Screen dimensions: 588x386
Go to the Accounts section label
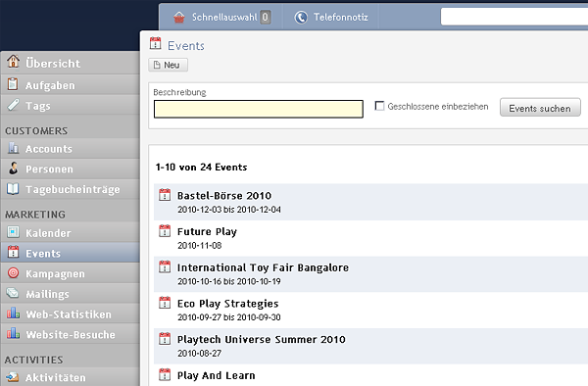pos(49,149)
